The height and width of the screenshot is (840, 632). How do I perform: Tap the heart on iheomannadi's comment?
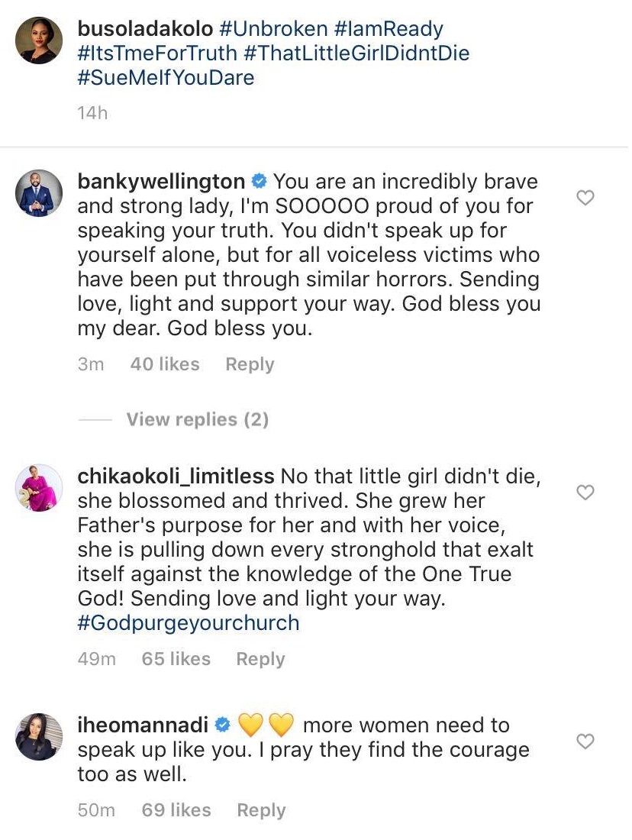pyautogui.click(x=585, y=741)
